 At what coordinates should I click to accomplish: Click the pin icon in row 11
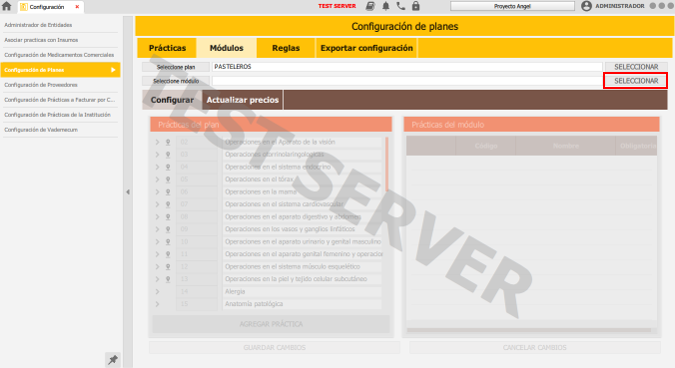tap(168, 254)
